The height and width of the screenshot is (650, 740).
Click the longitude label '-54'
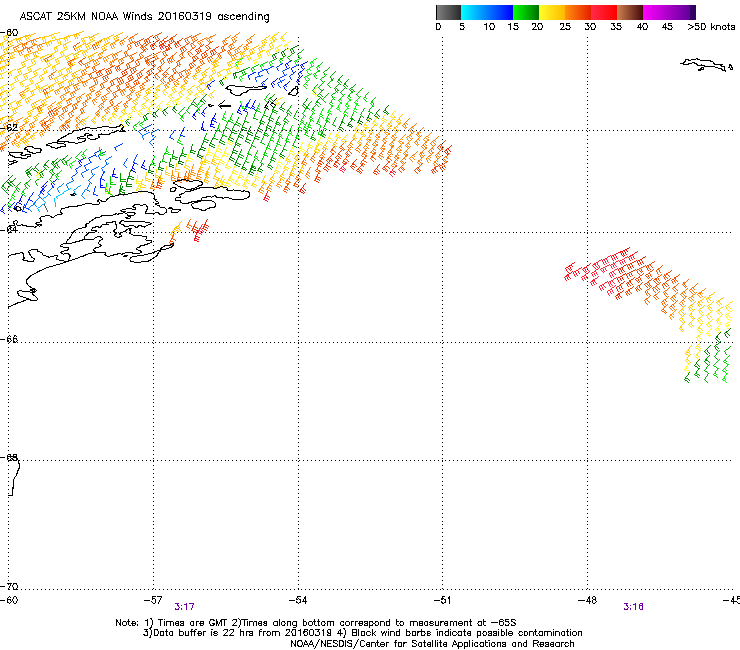298,600
